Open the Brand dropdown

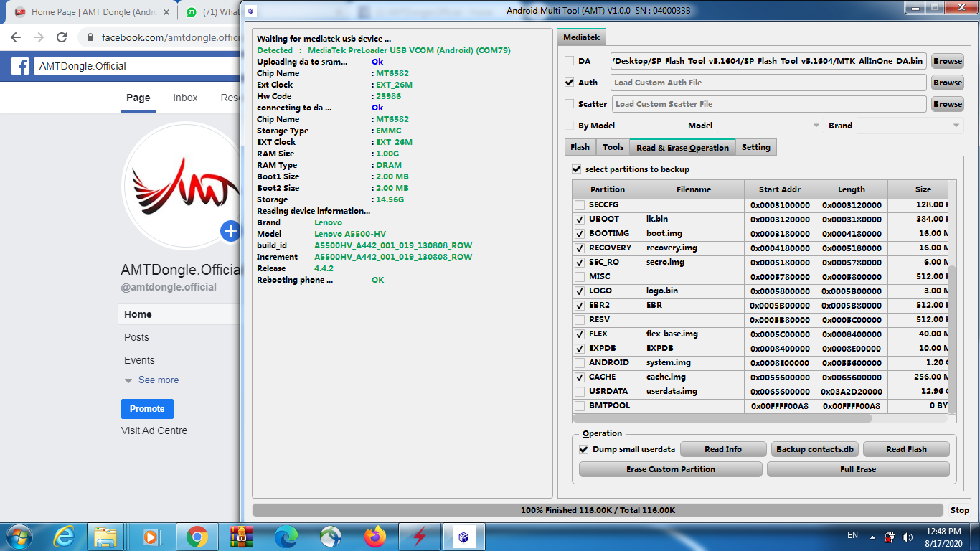coord(910,126)
